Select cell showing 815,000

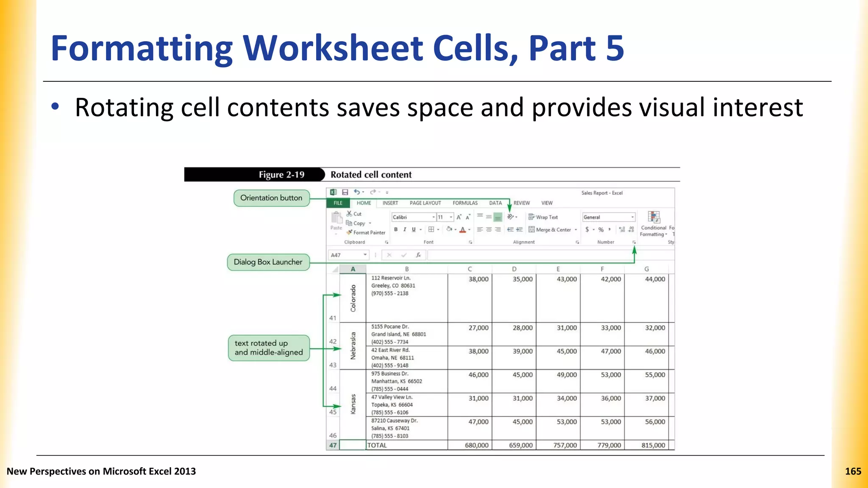646,445
